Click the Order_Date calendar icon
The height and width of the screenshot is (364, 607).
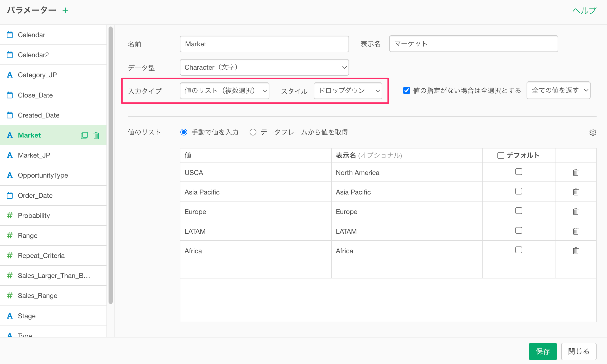10,195
